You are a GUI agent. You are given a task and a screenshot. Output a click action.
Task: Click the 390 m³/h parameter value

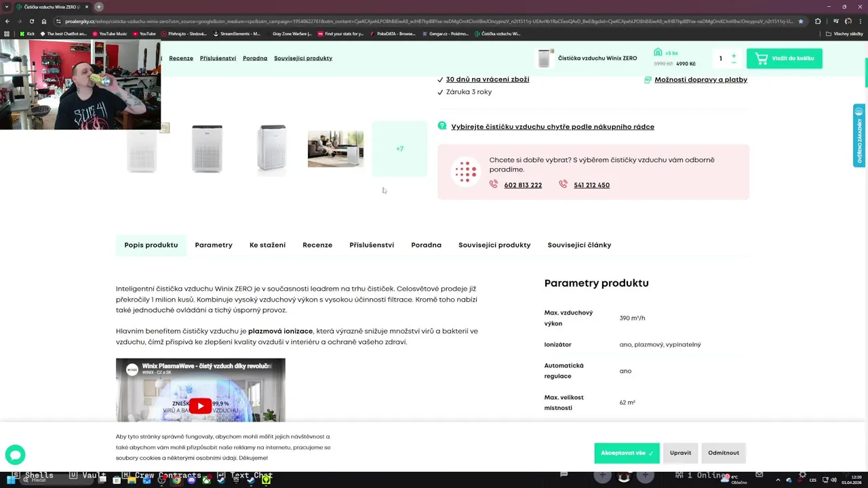[x=632, y=318]
